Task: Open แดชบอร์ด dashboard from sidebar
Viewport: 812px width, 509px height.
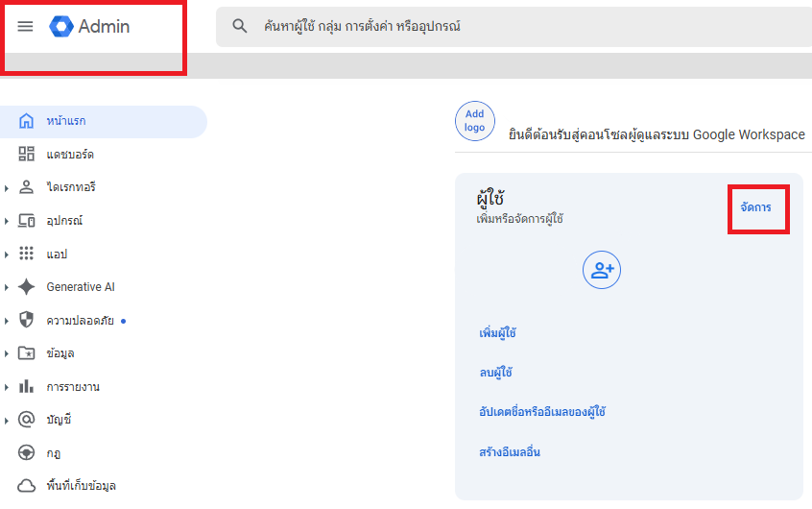Action: pos(69,155)
